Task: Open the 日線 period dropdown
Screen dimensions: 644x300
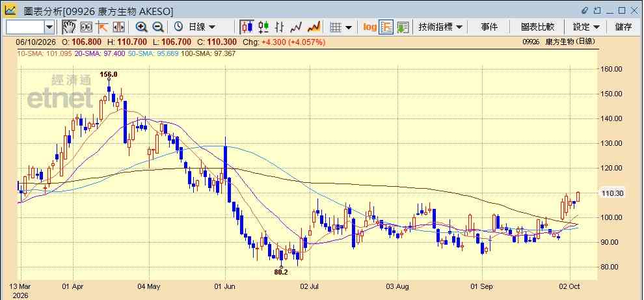Action: tap(202, 27)
